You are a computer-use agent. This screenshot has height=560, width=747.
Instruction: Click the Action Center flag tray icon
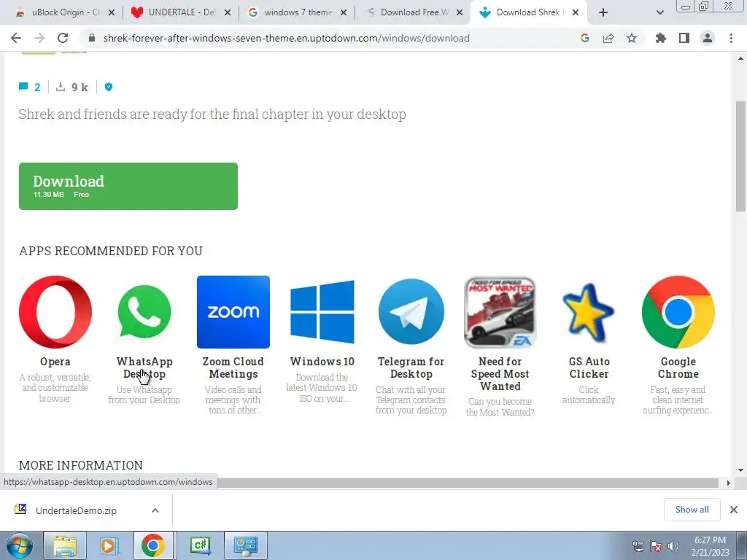point(656,546)
